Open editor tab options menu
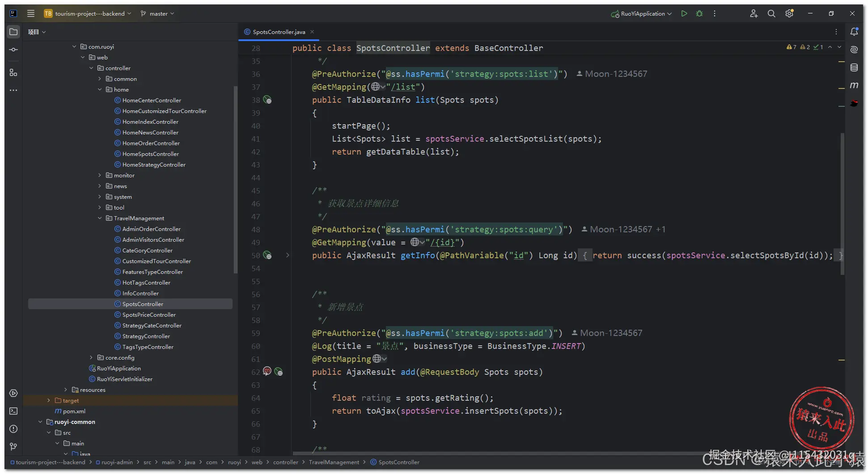 tap(836, 32)
